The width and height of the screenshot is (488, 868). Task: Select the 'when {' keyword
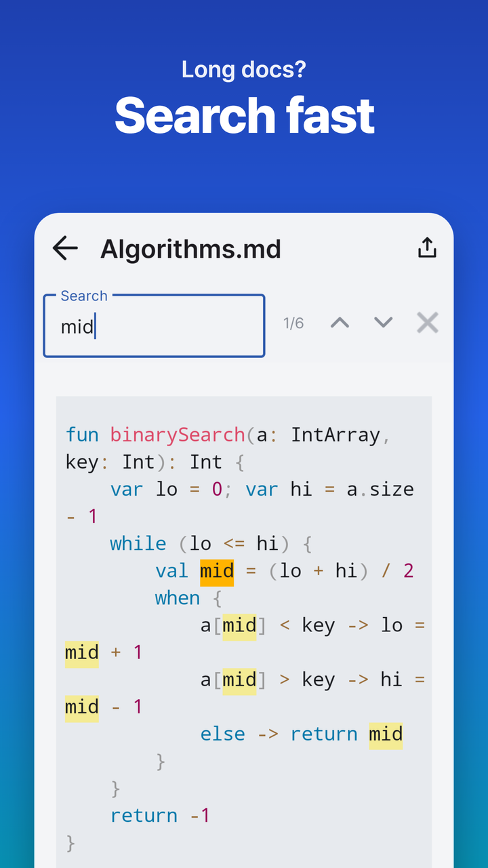tap(188, 598)
